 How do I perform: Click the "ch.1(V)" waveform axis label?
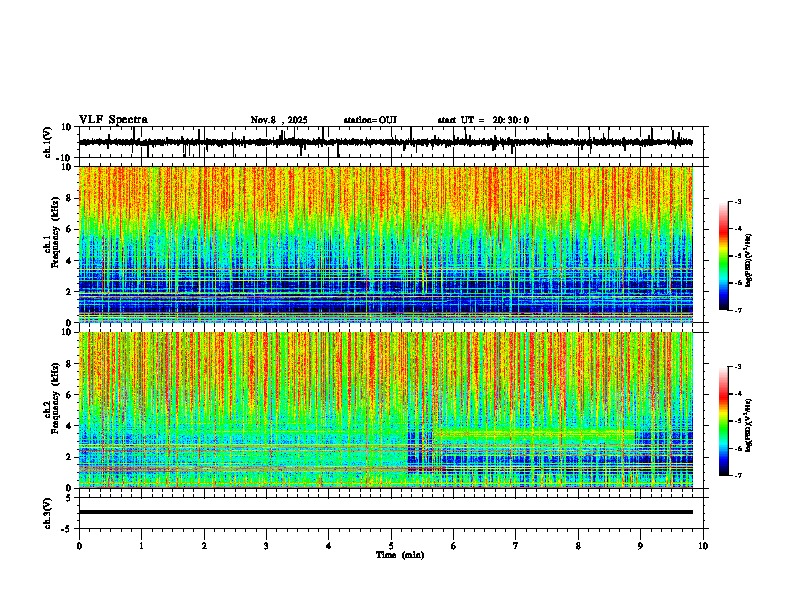47,142
